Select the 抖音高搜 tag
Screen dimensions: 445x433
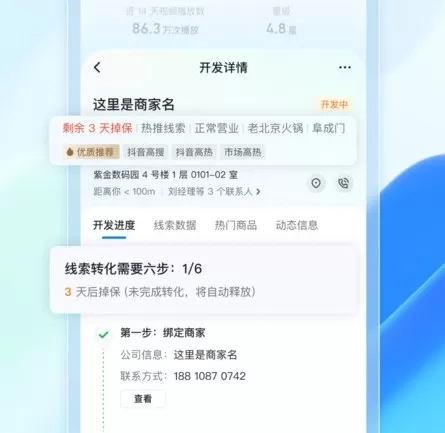146,152
